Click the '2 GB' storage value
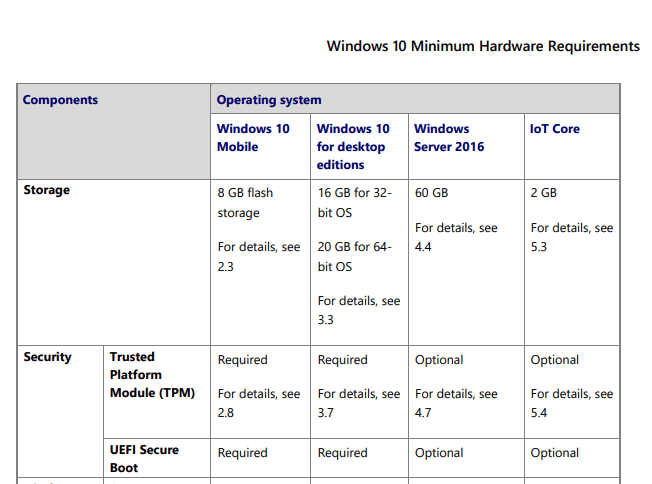652x484 pixels. pyautogui.click(x=543, y=193)
